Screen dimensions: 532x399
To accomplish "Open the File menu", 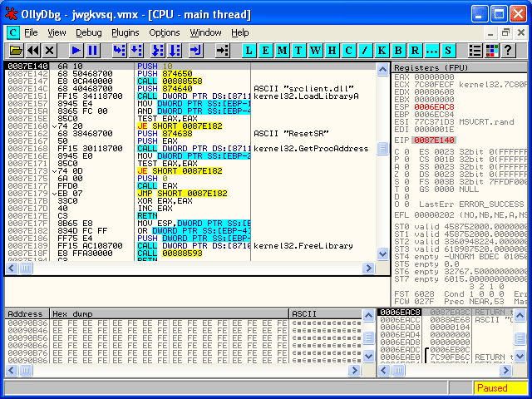I will pos(31,32).
